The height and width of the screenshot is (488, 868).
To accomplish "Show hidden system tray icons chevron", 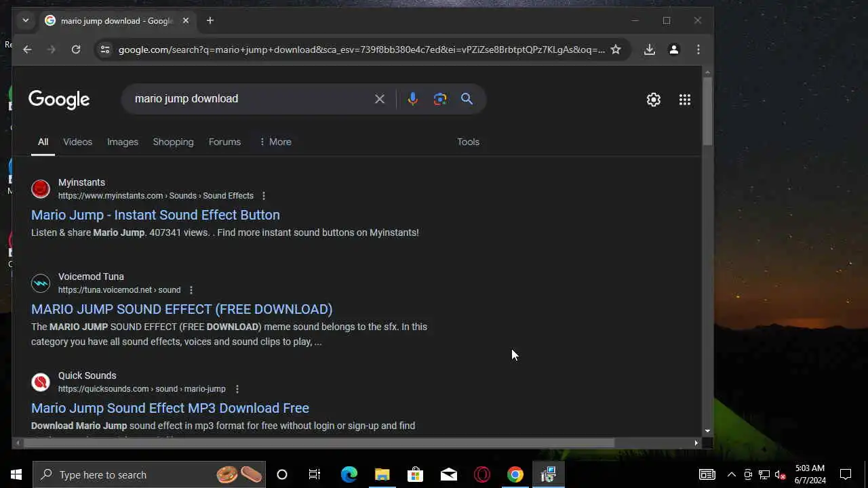I will (x=731, y=474).
